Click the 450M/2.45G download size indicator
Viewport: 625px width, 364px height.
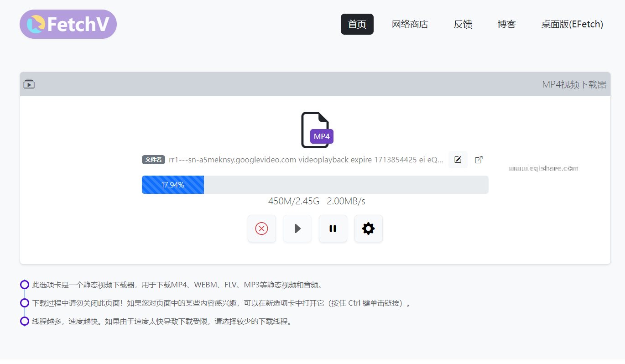(x=294, y=201)
